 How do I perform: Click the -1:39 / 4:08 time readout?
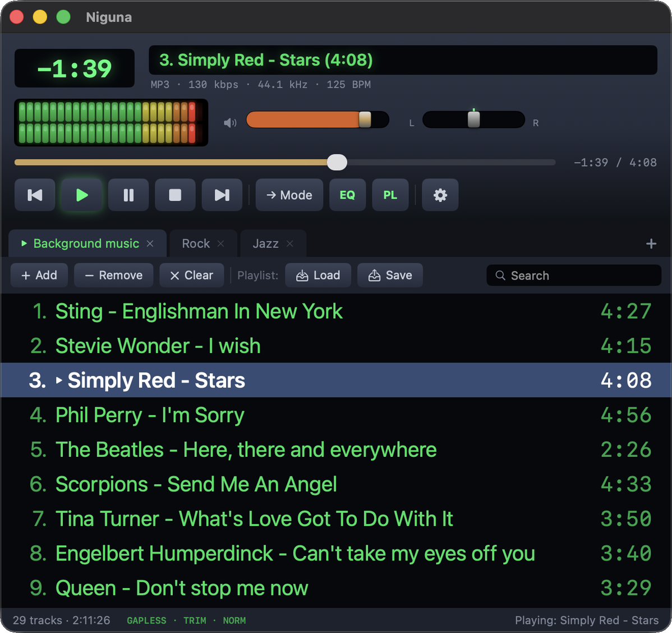click(x=615, y=163)
